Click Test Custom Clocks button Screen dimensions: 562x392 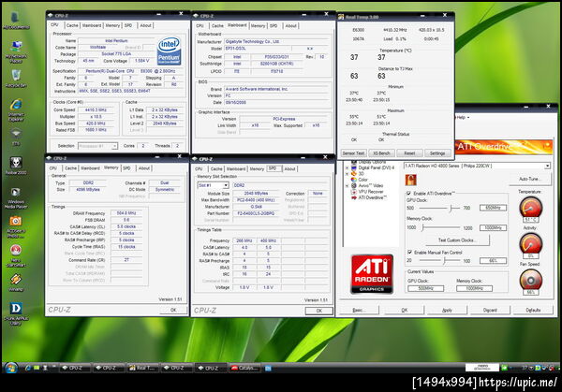457,240
